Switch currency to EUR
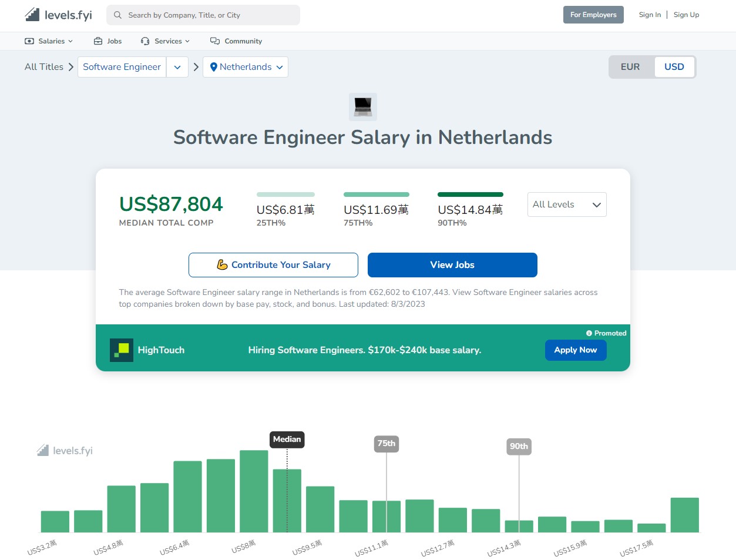 [x=630, y=67]
